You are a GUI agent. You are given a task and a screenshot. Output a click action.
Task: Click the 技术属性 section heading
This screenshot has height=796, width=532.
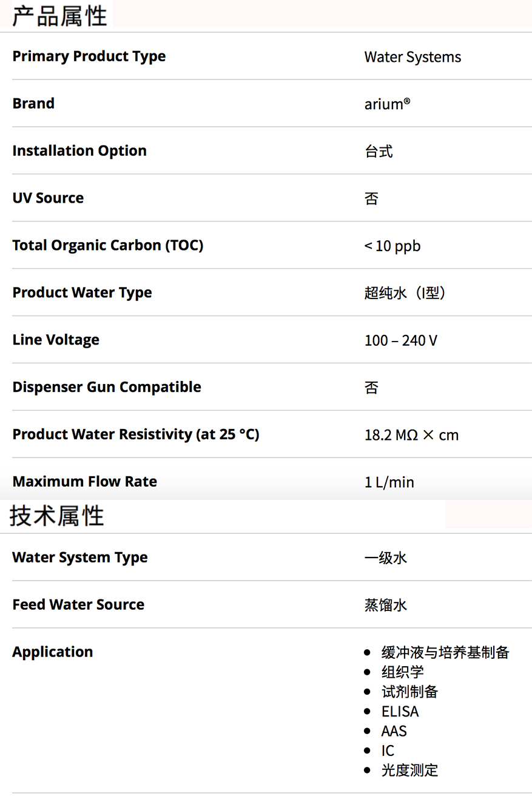[x=57, y=516]
